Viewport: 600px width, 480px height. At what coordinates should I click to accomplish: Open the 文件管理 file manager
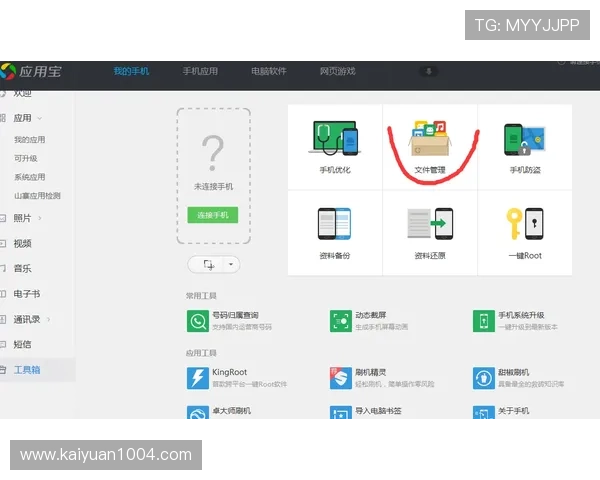[x=429, y=146]
